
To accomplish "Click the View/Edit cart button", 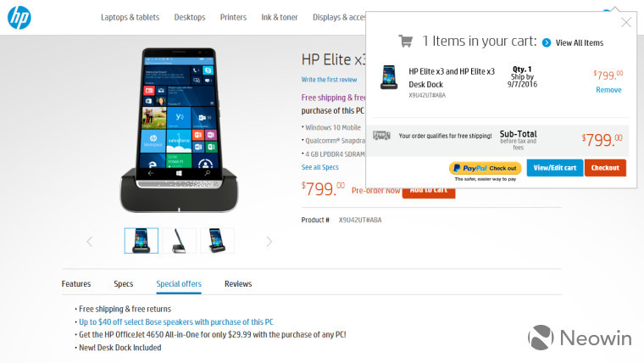I will (x=555, y=168).
